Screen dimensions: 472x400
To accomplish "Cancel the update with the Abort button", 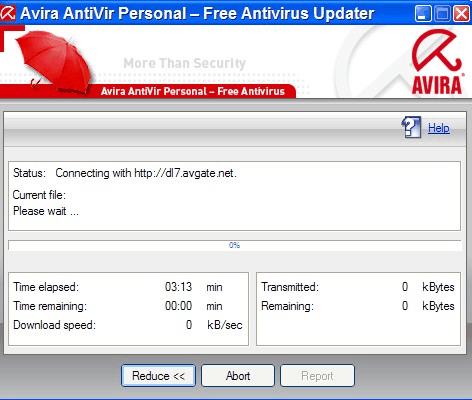I will tap(238, 376).
